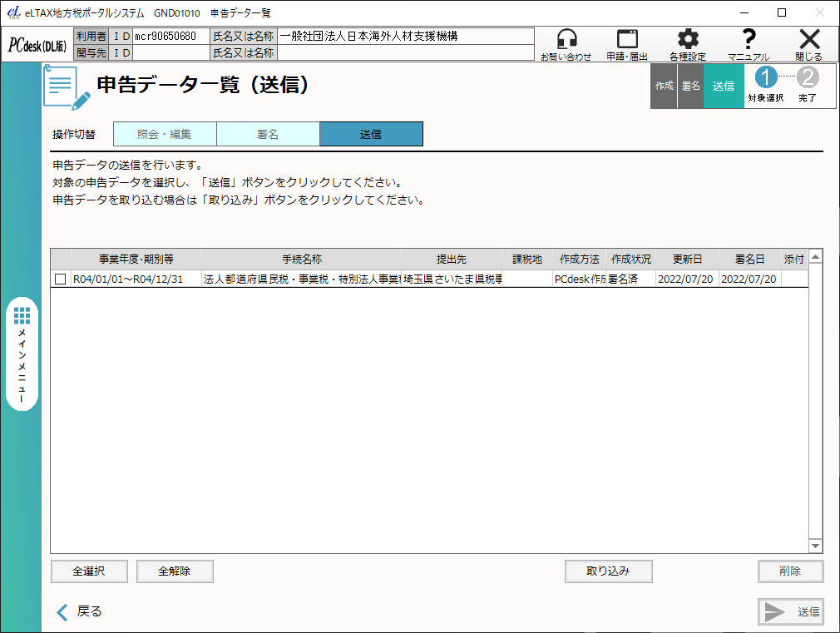Click the 閉じる X icon in toolbar
The image size is (840, 633).
tap(809, 44)
